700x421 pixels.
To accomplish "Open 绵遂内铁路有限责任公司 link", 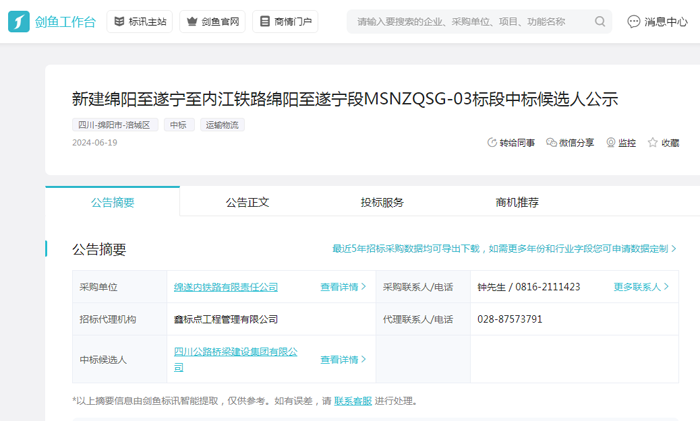I will 225,287.
